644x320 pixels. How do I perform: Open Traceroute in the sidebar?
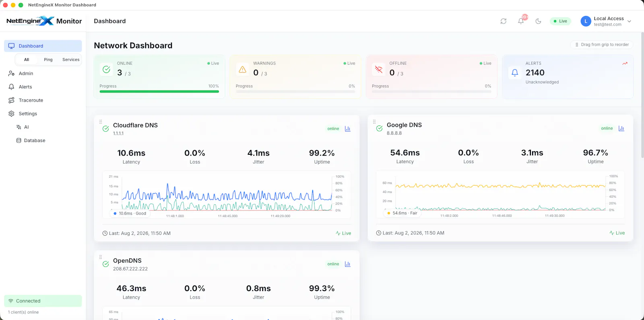[43, 101]
